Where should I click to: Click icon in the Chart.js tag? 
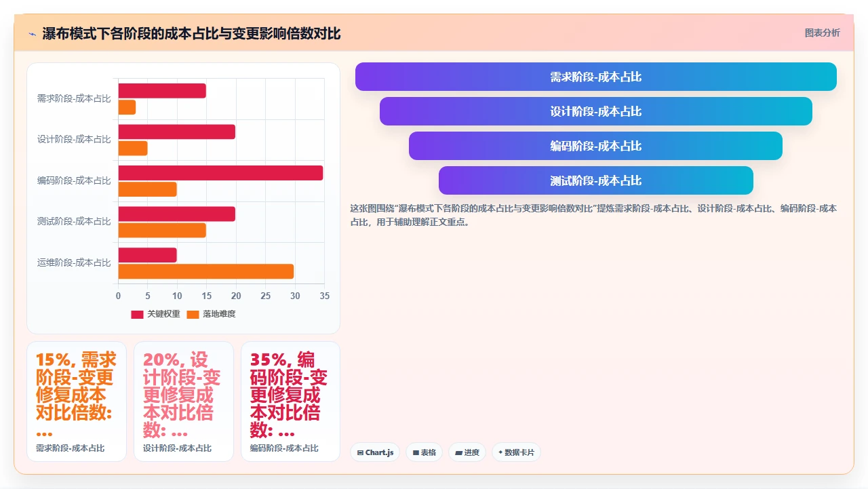(x=360, y=452)
